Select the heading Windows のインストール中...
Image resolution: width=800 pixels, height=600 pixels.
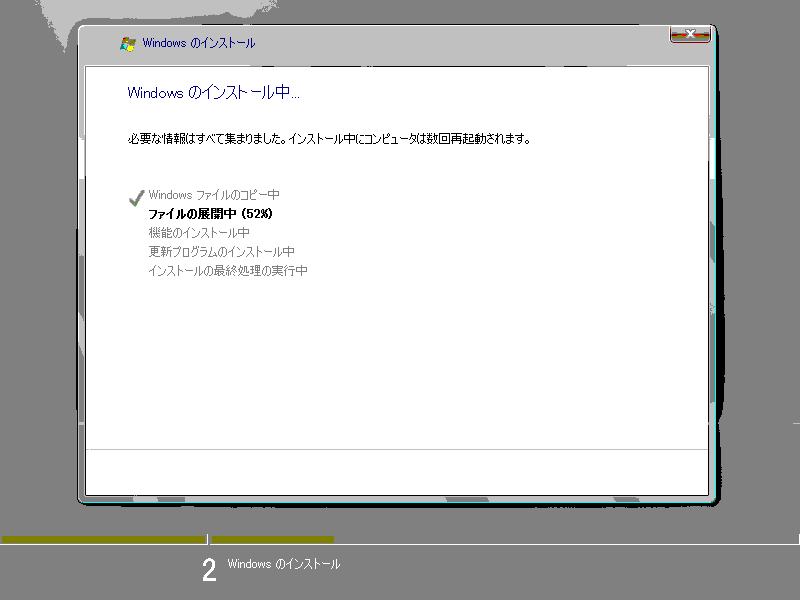click(x=213, y=92)
